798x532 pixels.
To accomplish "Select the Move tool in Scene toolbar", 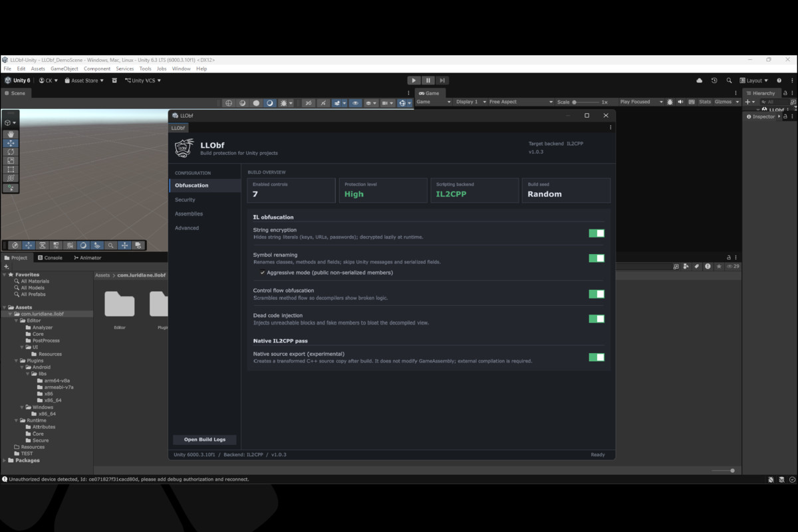I will (x=11, y=143).
